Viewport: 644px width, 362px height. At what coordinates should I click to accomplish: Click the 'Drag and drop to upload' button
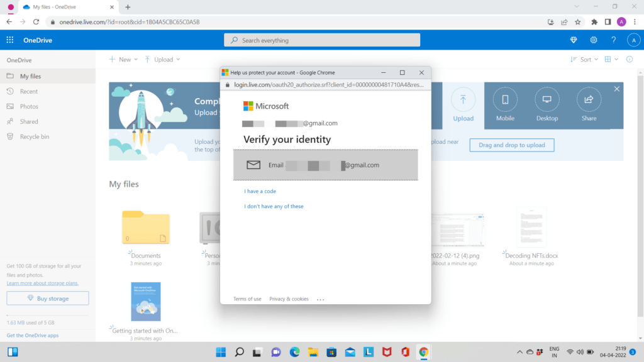point(511,145)
